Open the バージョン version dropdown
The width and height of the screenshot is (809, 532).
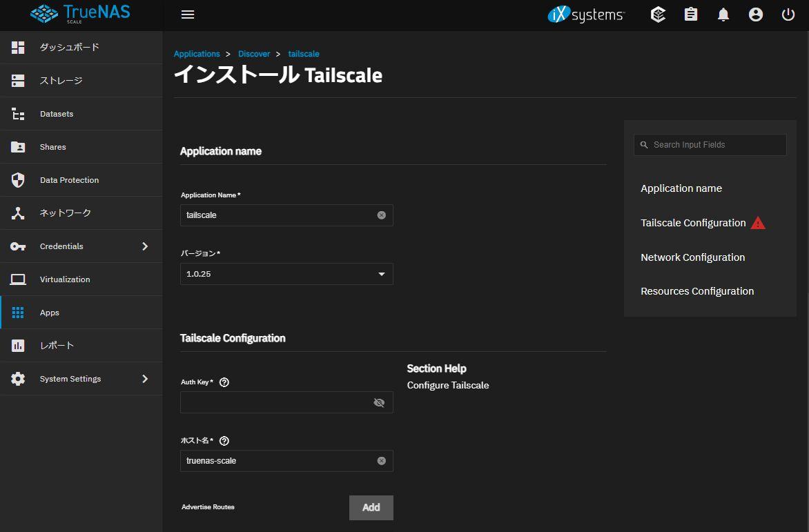[381, 274]
